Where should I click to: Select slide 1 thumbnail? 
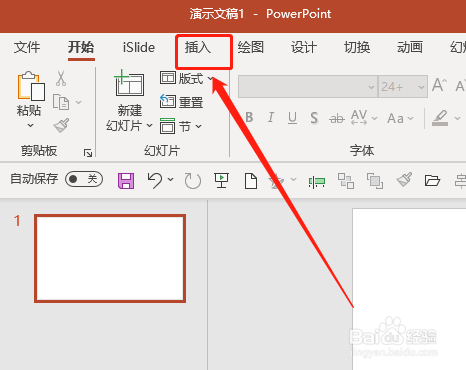(x=110, y=259)
